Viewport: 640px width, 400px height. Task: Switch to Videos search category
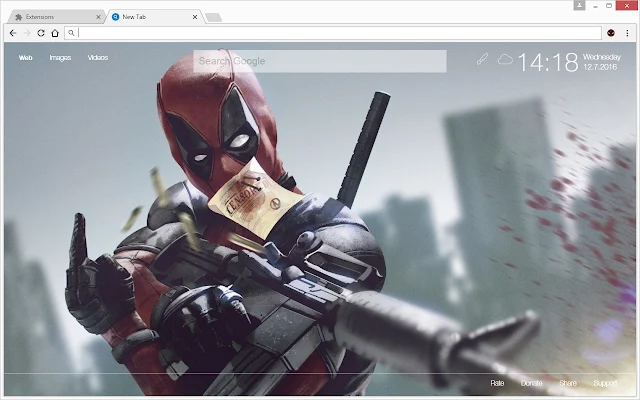coord(98,58)
